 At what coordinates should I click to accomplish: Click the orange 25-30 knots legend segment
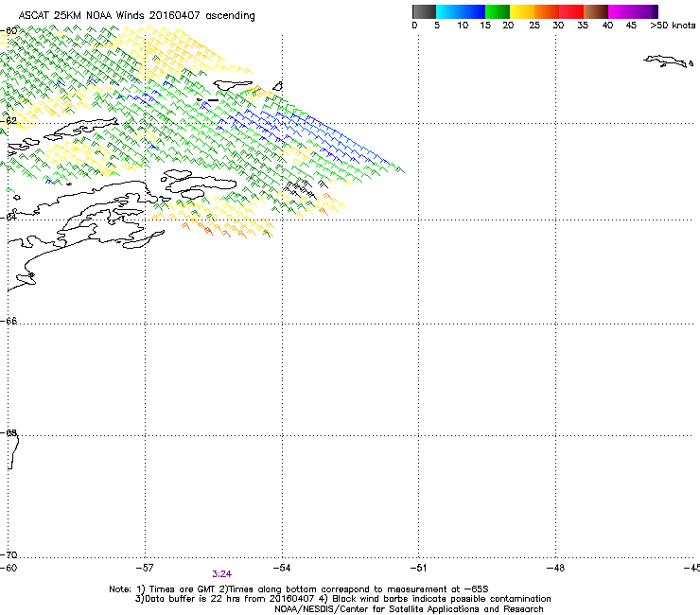547,11
